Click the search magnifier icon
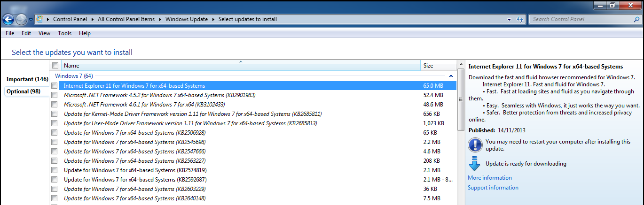Image resolution: width=644 pixels, height=205 pixels. coord(636,19)
